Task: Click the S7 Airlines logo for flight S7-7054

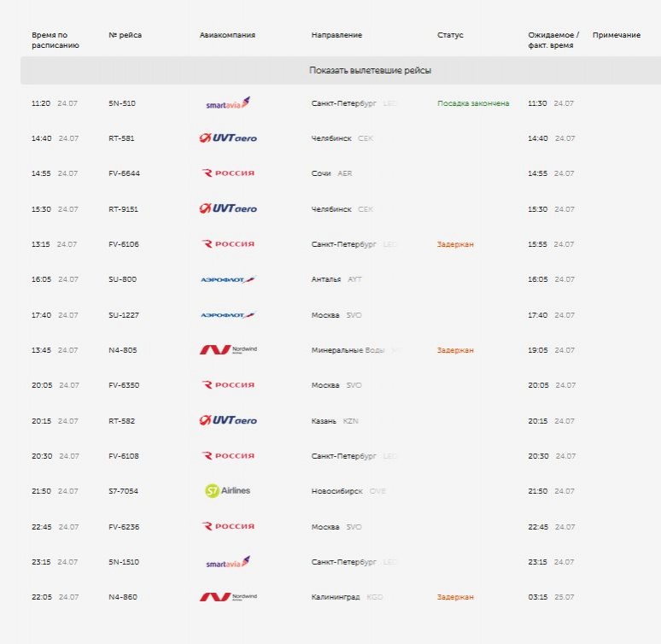Action: pos(228,490)
